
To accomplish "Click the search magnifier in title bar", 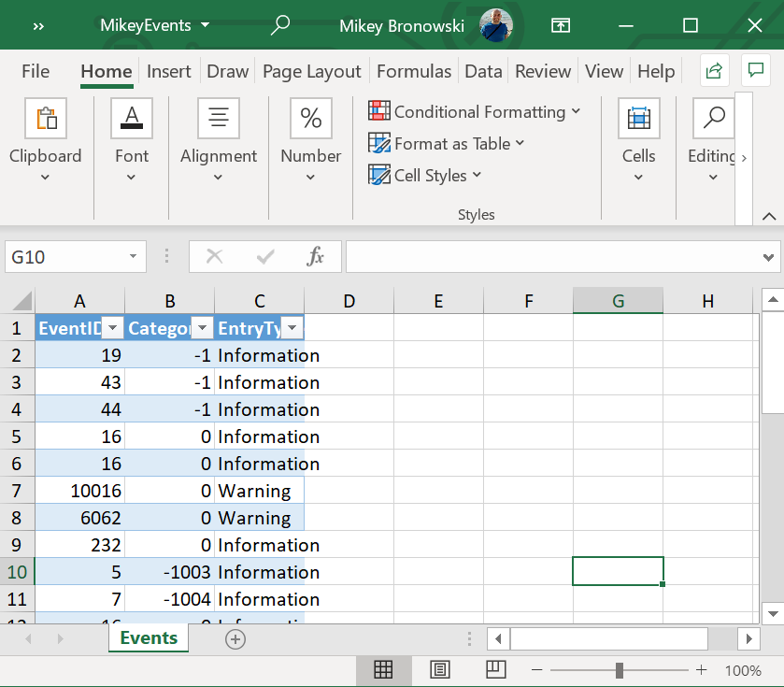I will pos(279,25).
